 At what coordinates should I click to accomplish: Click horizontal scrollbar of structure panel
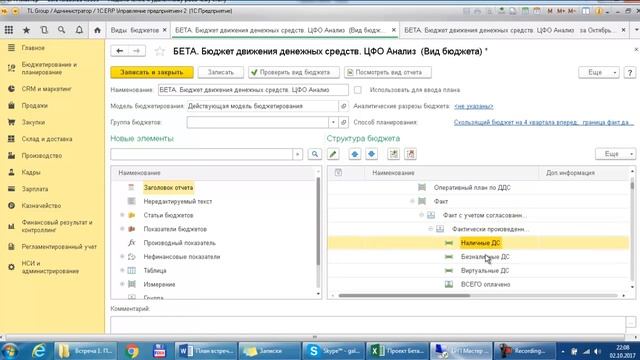coord(404,296)
